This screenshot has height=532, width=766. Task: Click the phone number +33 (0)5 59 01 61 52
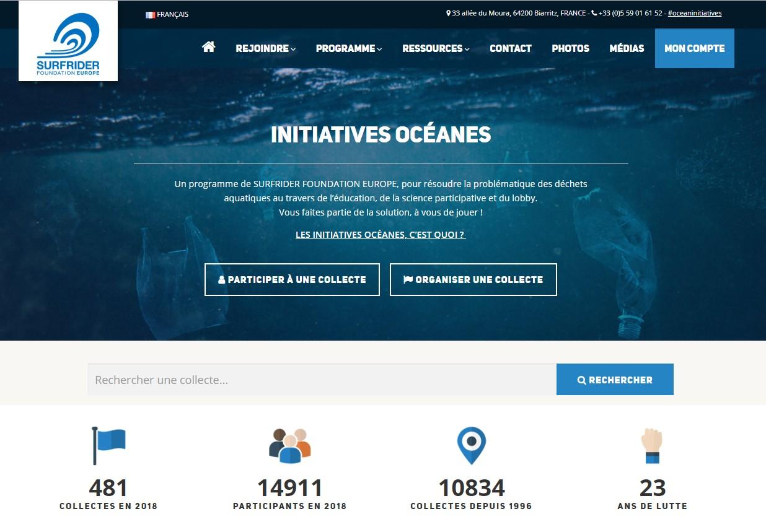coord(630,13)
